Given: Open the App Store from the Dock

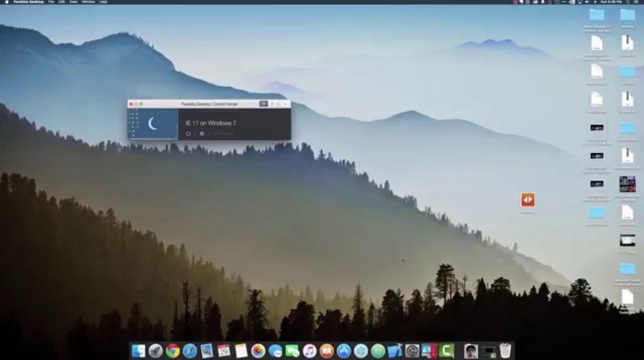Looking at the screenshot, I should [x=344, y=351].
